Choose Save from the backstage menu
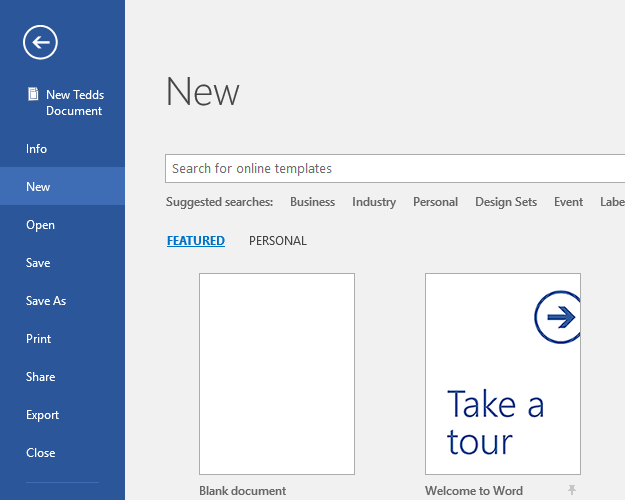The height and width of the screenshot is (500, 625). (x=38, y=263)
